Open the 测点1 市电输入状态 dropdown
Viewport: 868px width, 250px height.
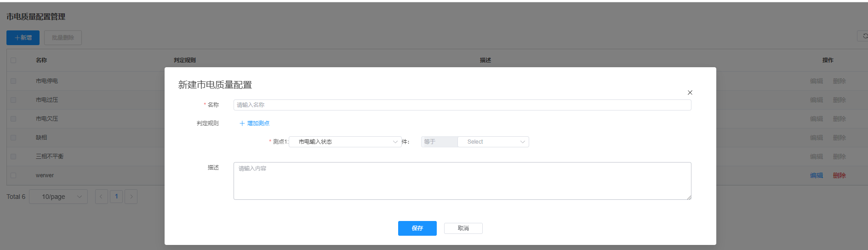tap(345, 142)
